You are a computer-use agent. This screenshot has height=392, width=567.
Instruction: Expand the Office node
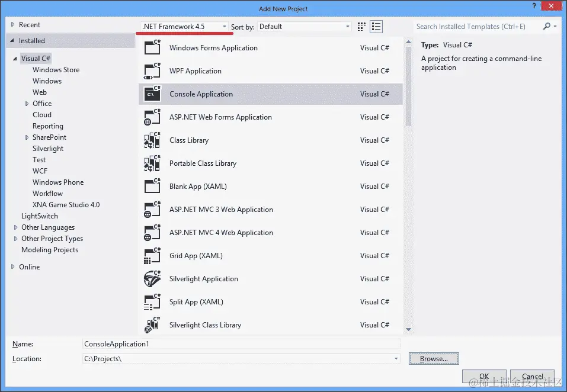click(27, 104)
